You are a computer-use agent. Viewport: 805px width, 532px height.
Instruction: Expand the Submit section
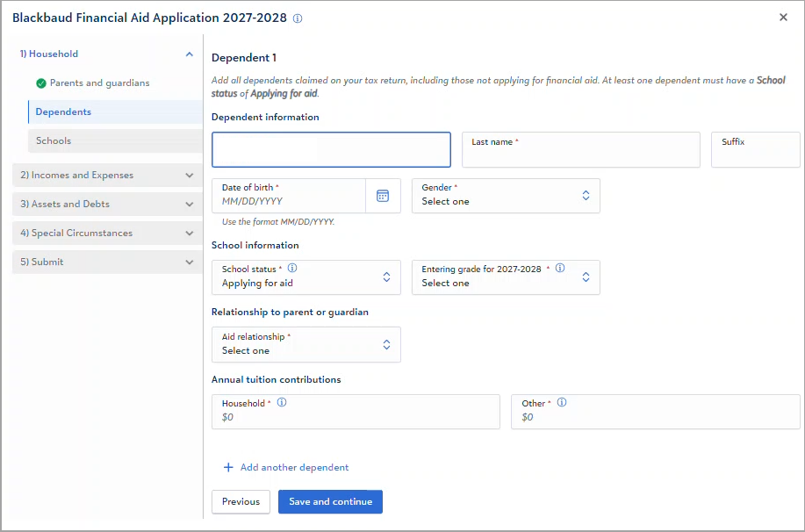pyautogui.click(x=107, y=262)
